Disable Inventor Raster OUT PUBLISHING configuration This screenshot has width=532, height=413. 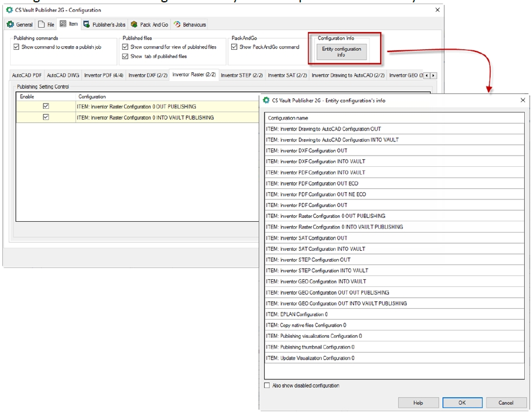pyautogui.click(x=46, y=107)
